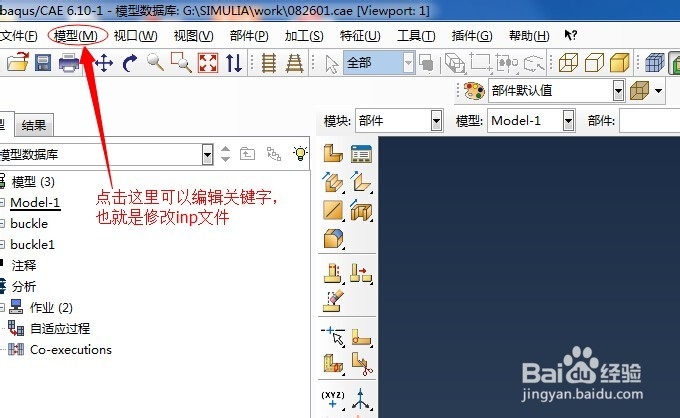
Task: Click the Create Cut Extrude tool
Action: click(361, 210)
